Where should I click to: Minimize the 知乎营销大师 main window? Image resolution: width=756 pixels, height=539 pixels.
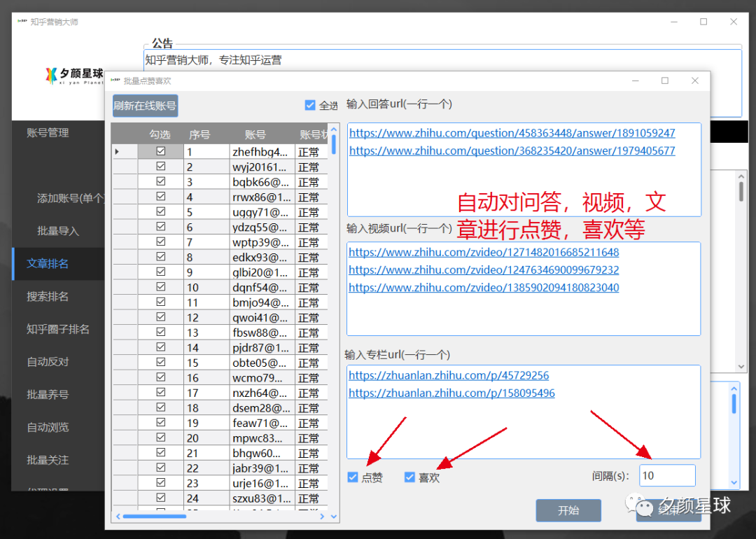click(674, 22)
